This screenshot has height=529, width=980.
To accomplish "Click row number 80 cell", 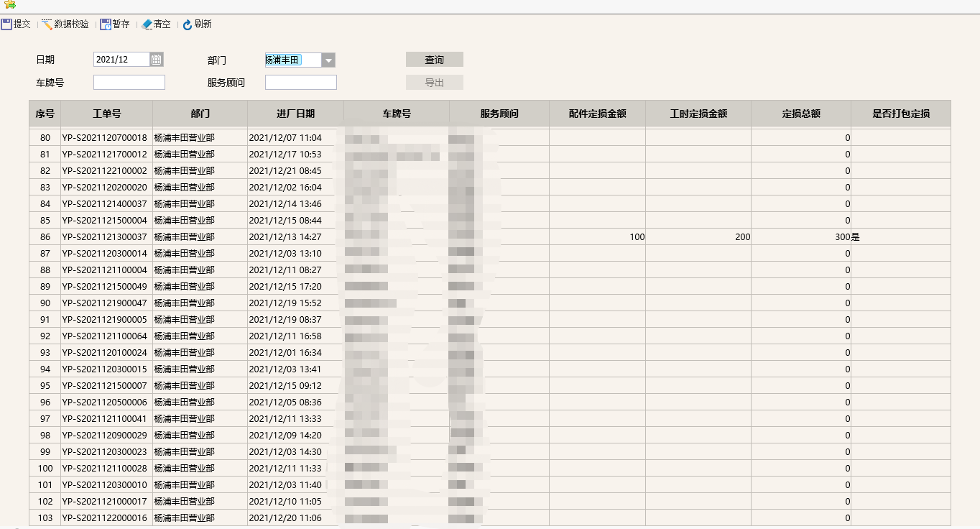I will pyautogui.click(x=45, y=138).
